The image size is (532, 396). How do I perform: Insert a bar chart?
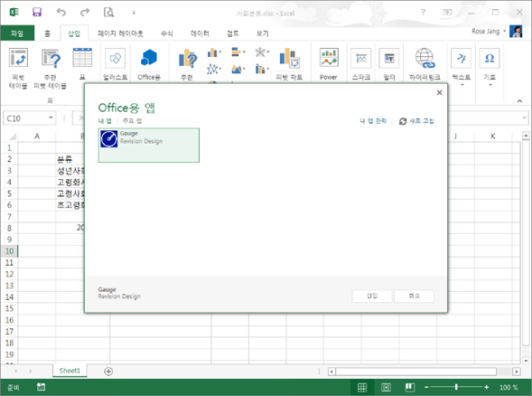click(x=238, y=52)
